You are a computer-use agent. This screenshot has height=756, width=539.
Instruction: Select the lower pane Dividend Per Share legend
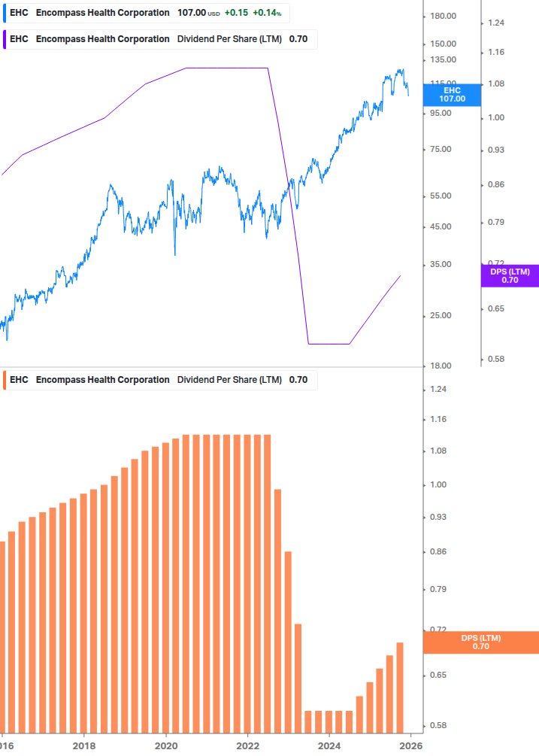coord(160,380)
